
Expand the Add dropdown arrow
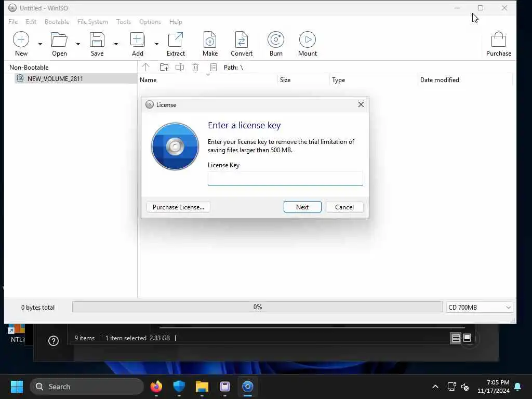point(156,44)
